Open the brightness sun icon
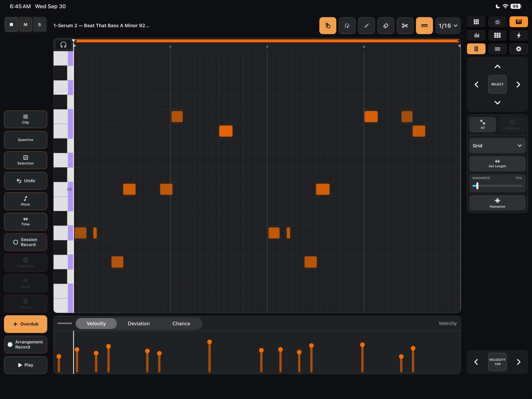Image resolution: width=532 pixels, height=399 pixels. (497, 22)
